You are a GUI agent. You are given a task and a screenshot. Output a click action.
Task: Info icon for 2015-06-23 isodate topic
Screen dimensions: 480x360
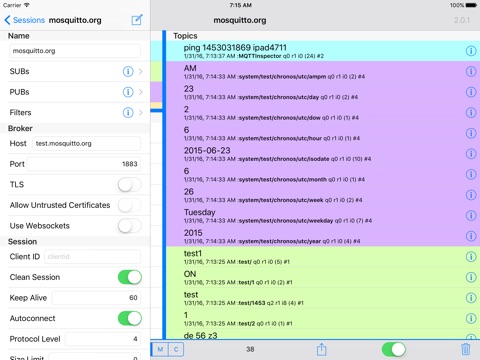471,154
